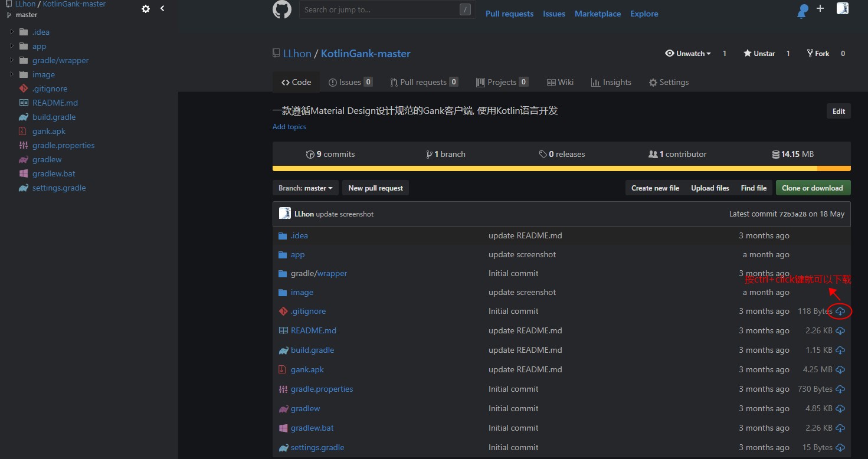The image size is (868, 459).
Task: Open the Wiki tab
Action: point(560,82)
